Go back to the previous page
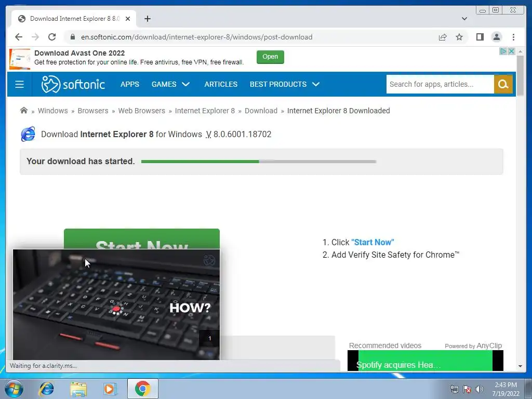The width and height of the screenshot is (532, 399). [x=19, y=37]
